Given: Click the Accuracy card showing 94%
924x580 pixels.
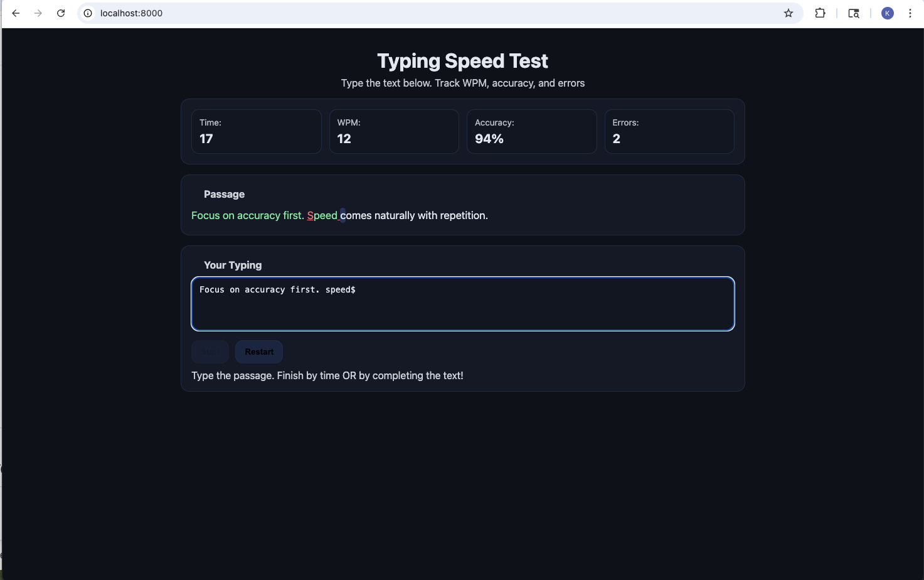Looking at the screenshot, I should (531, 131).
